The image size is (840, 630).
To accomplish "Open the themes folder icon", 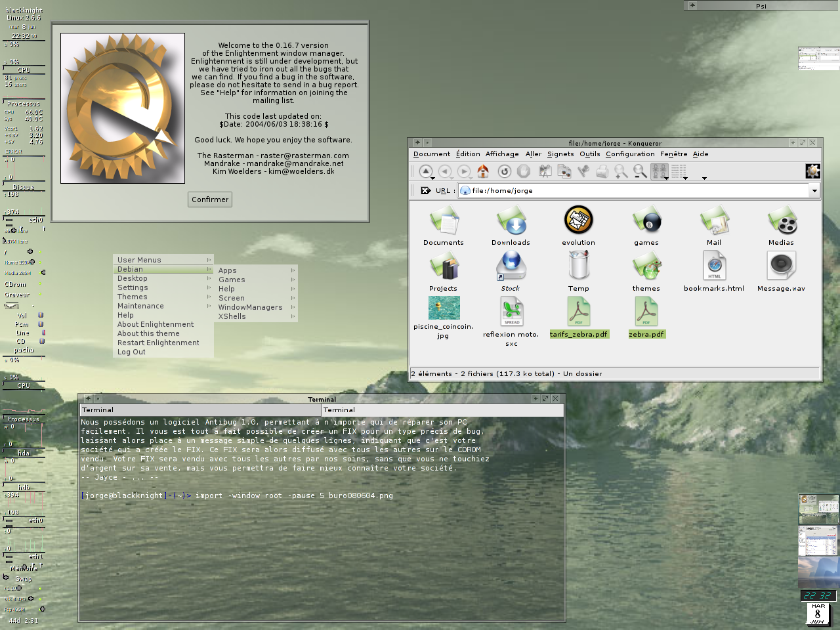I will (x=646, y=266).
